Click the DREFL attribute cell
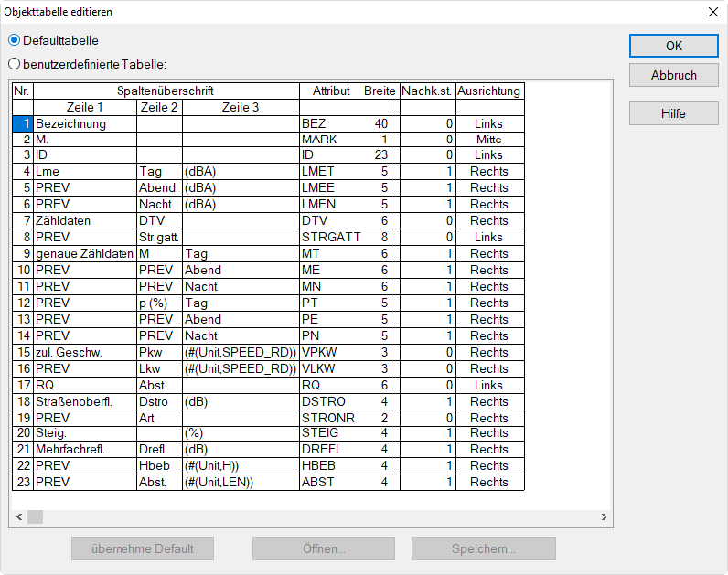Screen dimensions: 728x575 coord(345,449)
